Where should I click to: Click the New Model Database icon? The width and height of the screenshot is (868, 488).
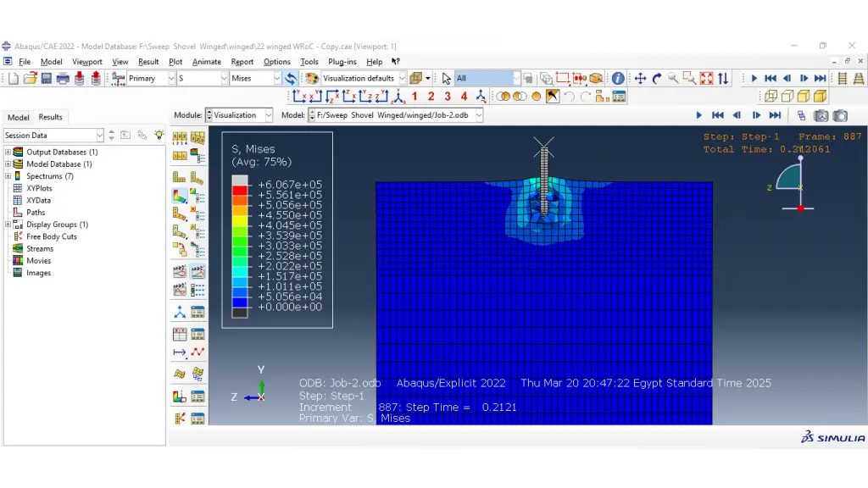pyautogui.click(x=14, y=79)
